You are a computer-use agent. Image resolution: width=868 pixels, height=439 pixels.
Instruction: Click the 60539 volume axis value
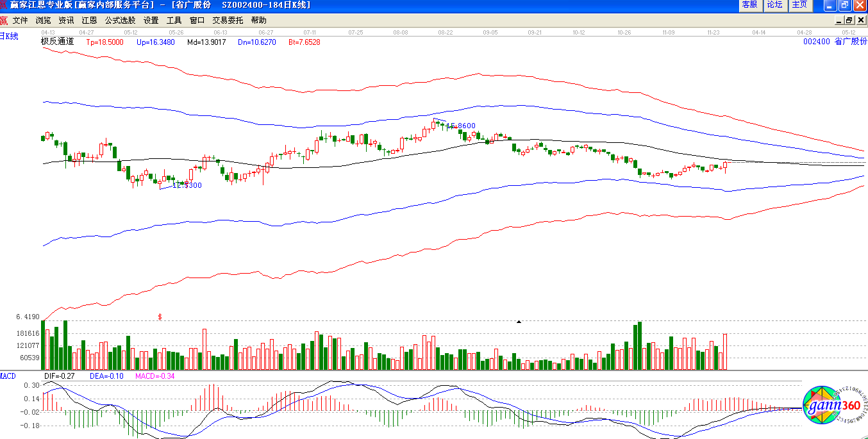point(30,358)
